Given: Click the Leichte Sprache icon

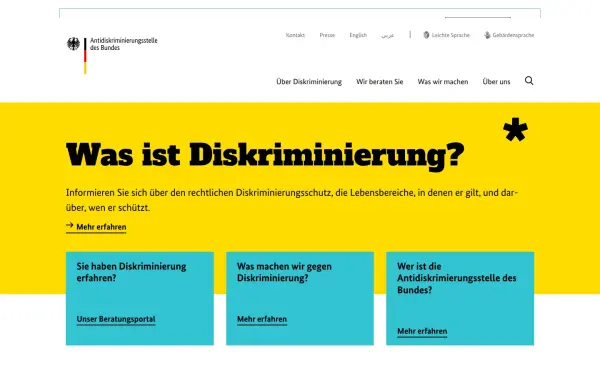Looking at the screenshot, I should pos(426,35).
